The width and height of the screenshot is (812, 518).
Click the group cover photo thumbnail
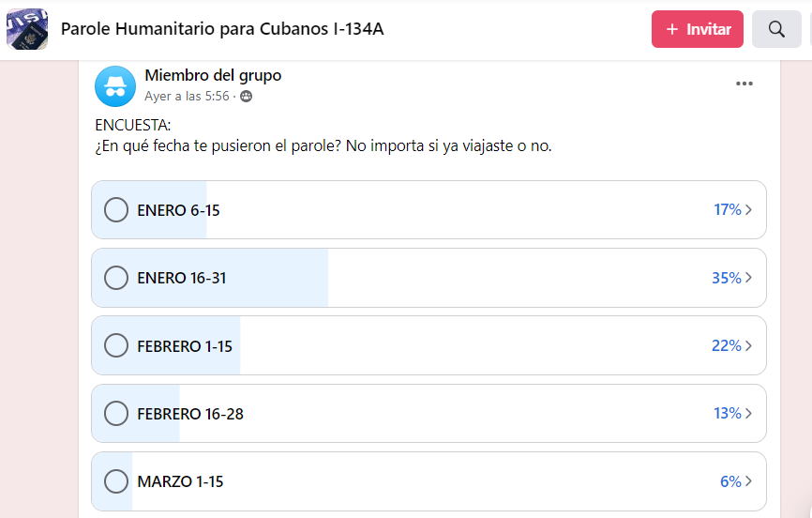coord(27,29)
